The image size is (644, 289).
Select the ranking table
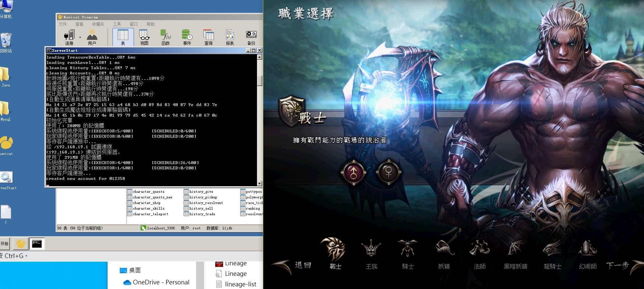[250, 208]
